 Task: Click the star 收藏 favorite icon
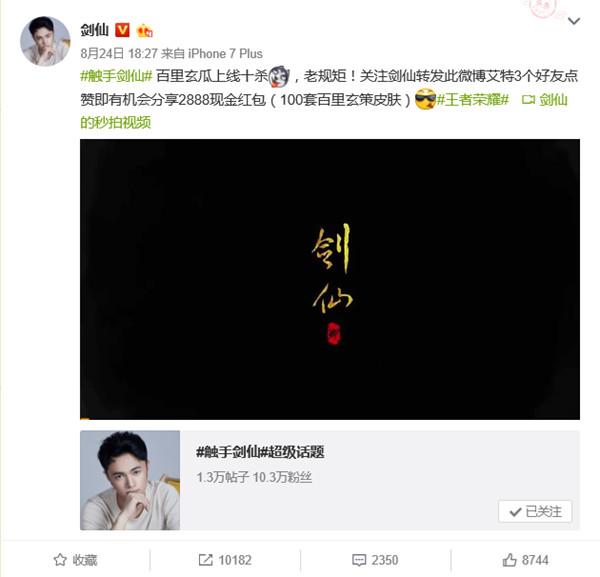tap(60, 560)
